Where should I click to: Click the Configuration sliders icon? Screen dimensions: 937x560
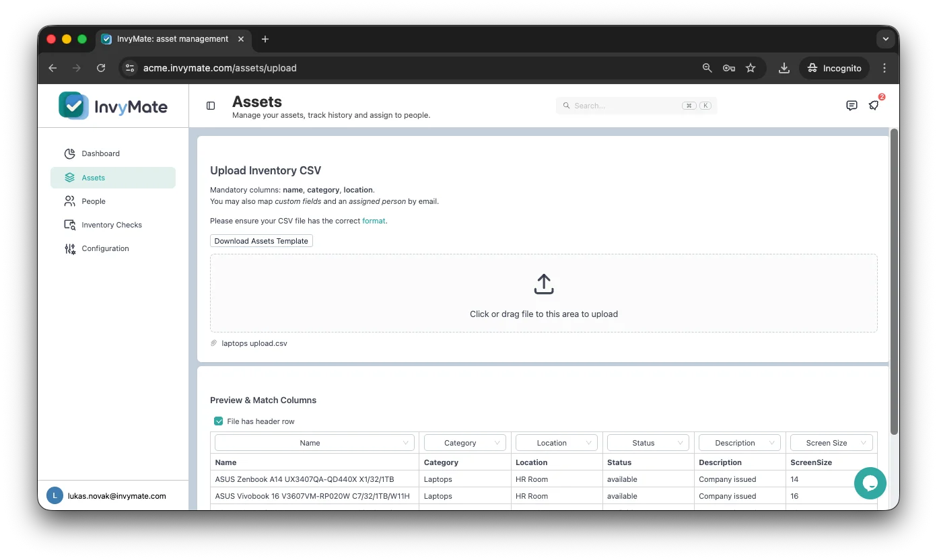coord(70,248)
